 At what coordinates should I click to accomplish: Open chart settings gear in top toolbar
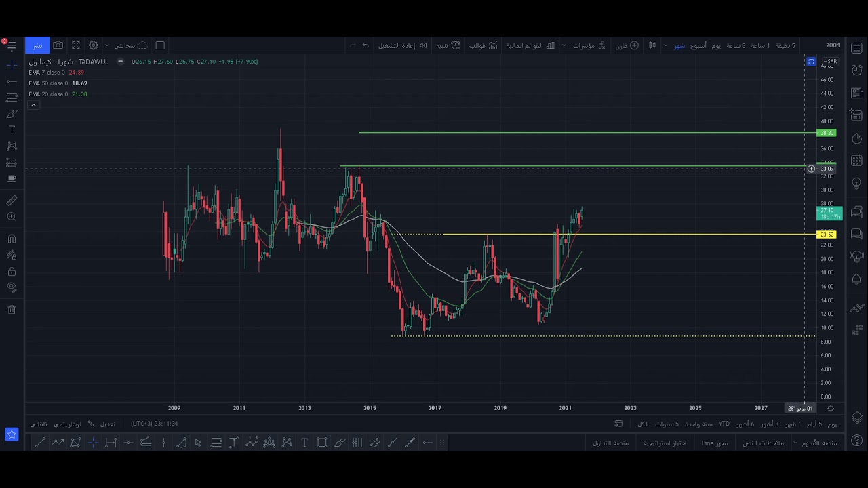point(94,45)
